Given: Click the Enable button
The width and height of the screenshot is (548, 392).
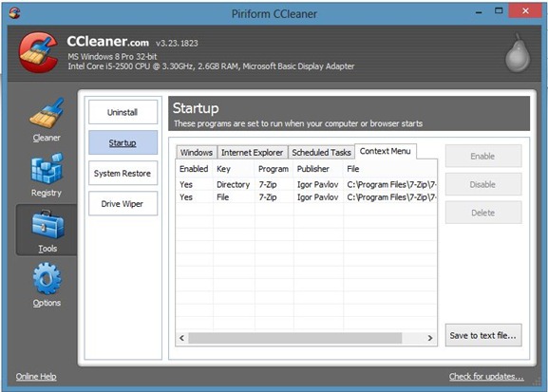Looking at the screenshot, I should point(483,156).
